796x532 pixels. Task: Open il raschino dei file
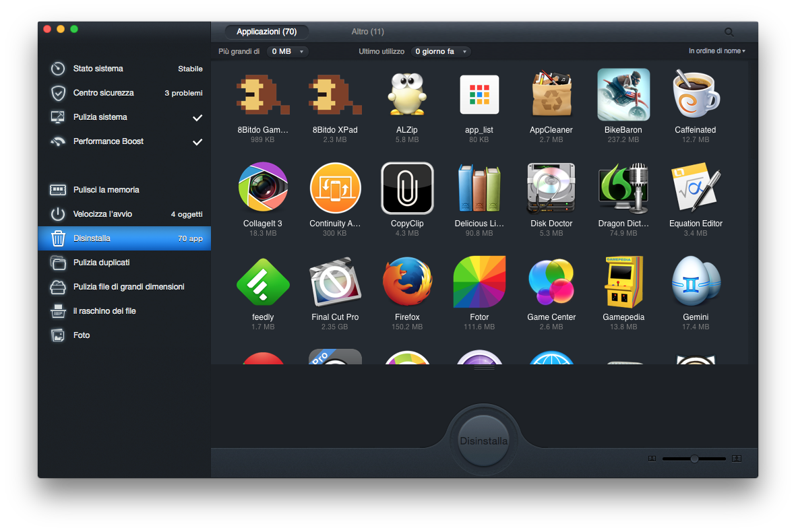[125, 311]
